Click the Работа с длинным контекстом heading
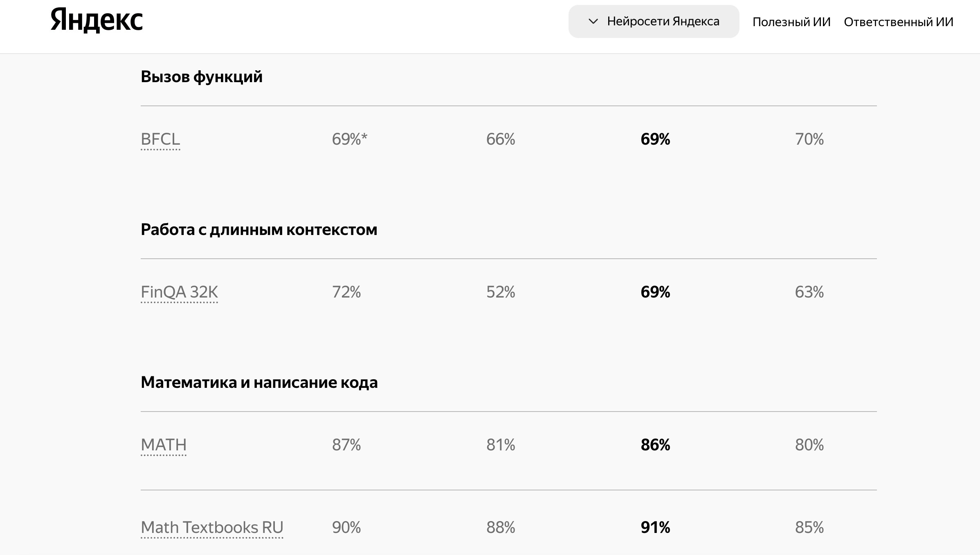980x555 pixels. tap(259, 230)
